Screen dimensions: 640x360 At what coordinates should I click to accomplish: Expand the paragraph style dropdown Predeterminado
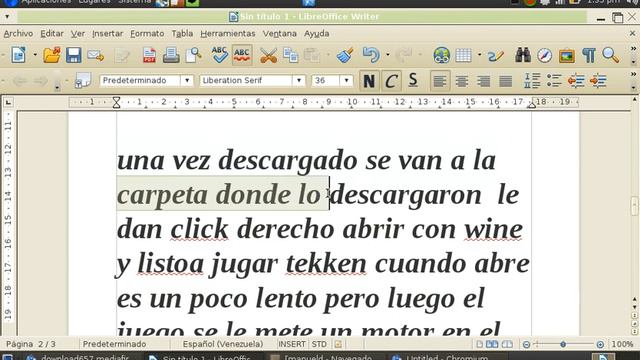(187, 80)
